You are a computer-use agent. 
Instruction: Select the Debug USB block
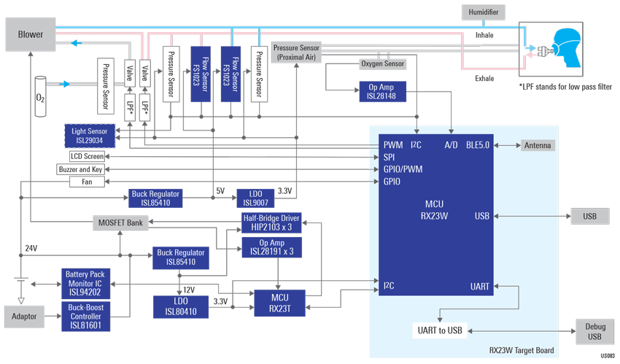point(594,332)
